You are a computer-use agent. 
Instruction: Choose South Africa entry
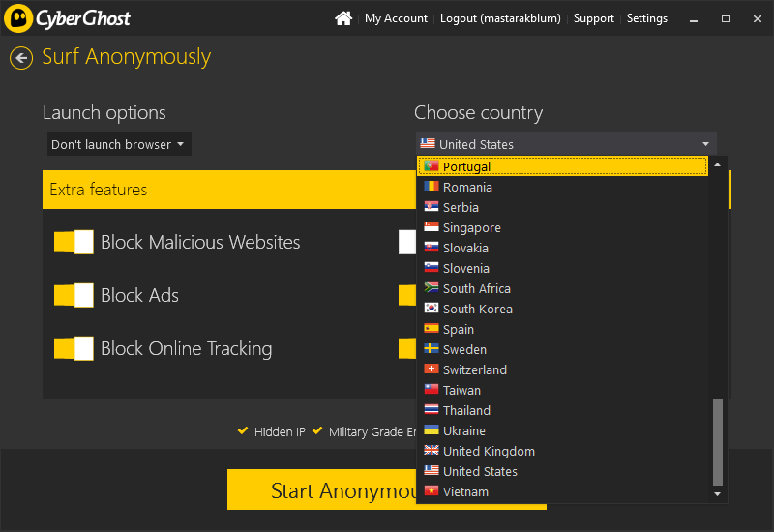pyautogui.click(x=562, y=288)
